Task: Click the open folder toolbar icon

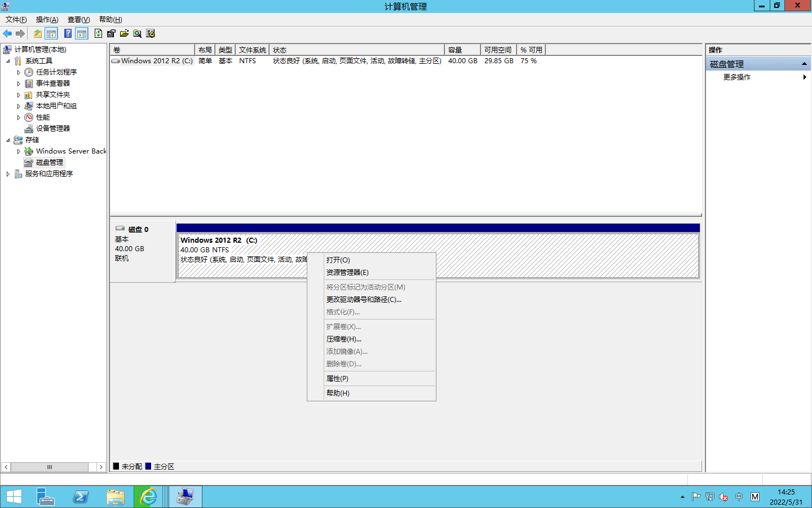Action: coord(124,34)
